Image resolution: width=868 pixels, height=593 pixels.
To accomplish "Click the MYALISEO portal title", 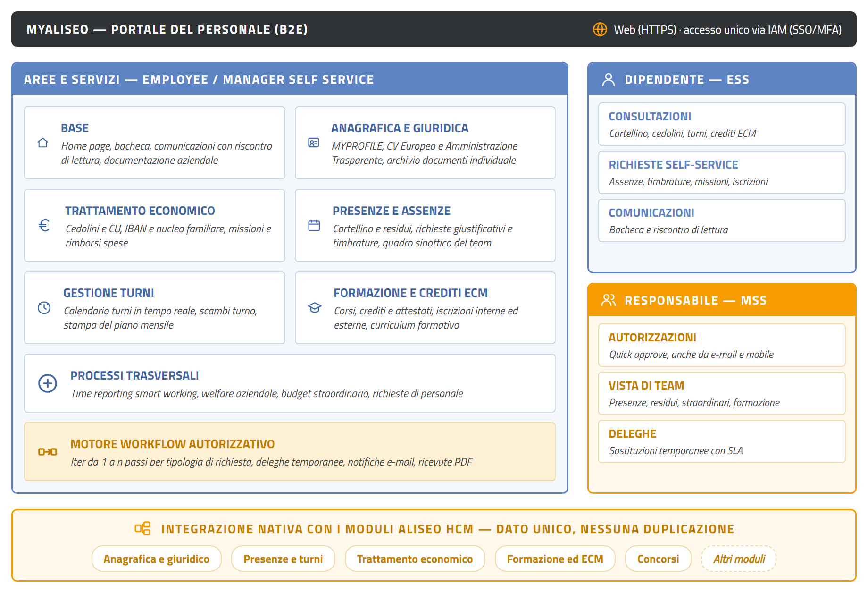I will pos(167,29).
